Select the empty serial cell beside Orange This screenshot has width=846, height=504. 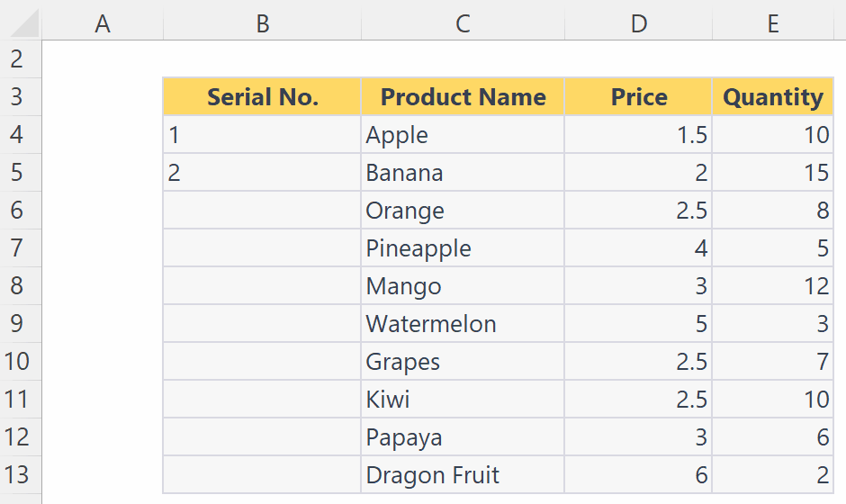click(262, 211)
